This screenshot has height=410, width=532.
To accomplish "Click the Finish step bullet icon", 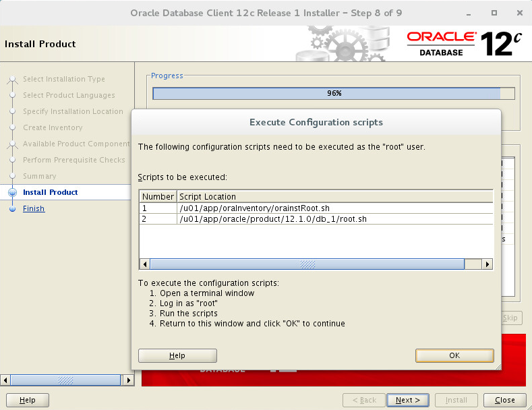I will point(13,209).
